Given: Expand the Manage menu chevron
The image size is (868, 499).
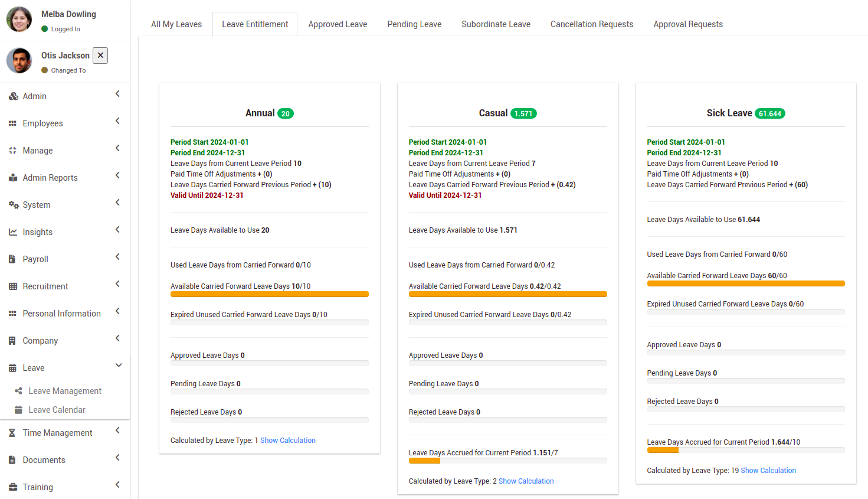Looking at the screenshot, I should 117,148.
